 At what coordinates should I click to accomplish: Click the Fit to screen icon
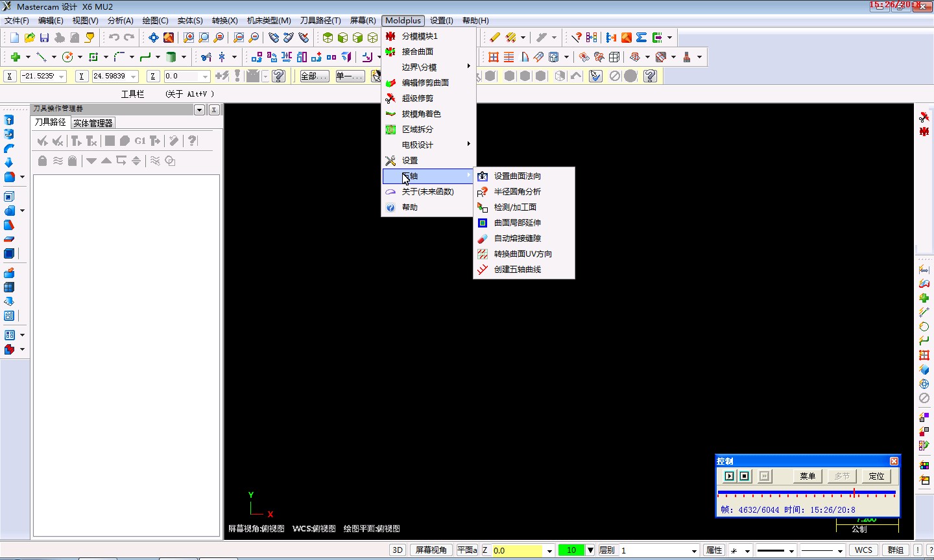coord(154,38)
